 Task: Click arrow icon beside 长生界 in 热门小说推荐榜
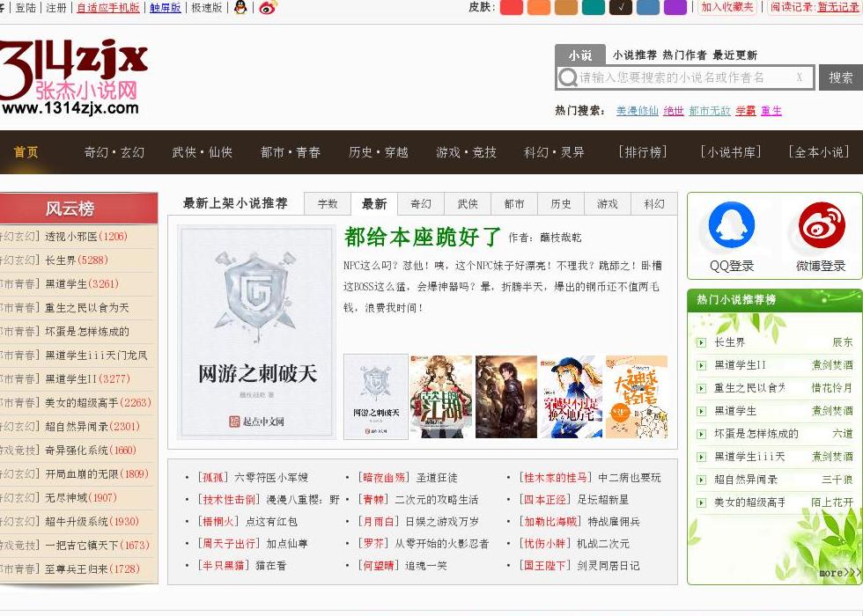tap(701, 342)
